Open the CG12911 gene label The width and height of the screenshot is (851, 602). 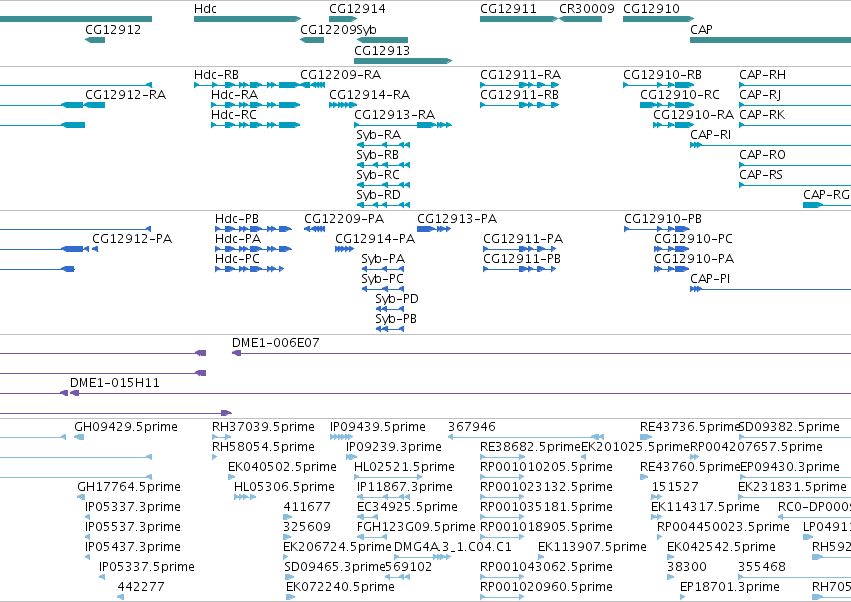508,9
